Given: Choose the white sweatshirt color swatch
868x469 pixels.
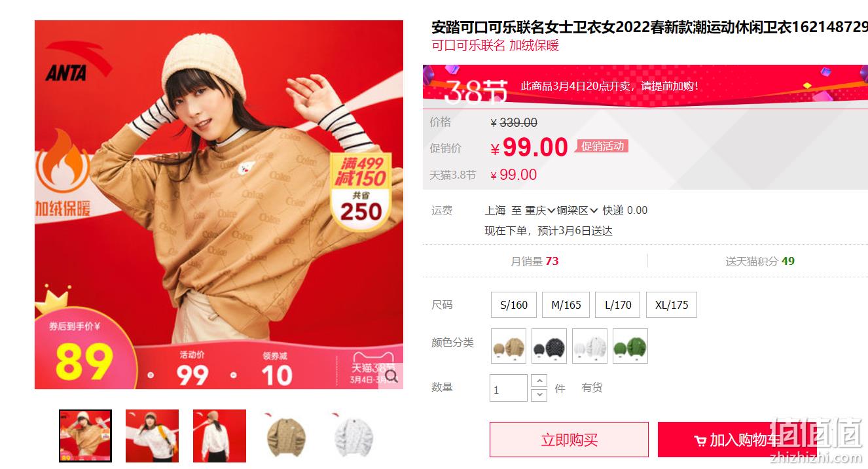Looking at the screenshot, I should 590,346.
